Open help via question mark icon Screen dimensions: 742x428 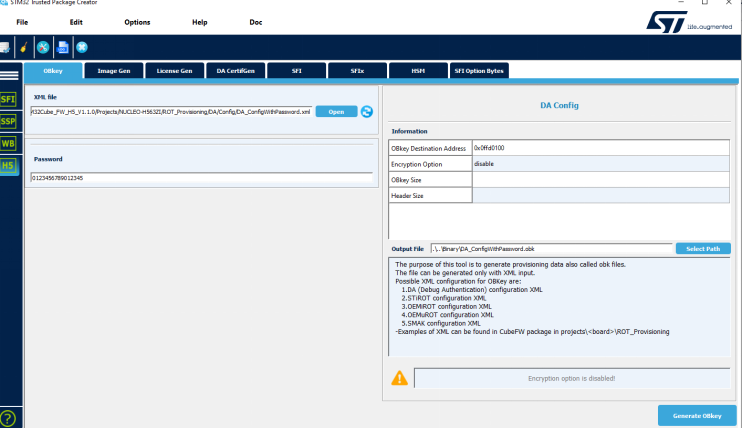tap(8, 419)
